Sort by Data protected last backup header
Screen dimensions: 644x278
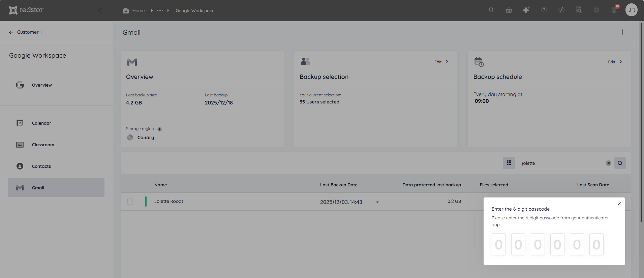tap(432, 185)
